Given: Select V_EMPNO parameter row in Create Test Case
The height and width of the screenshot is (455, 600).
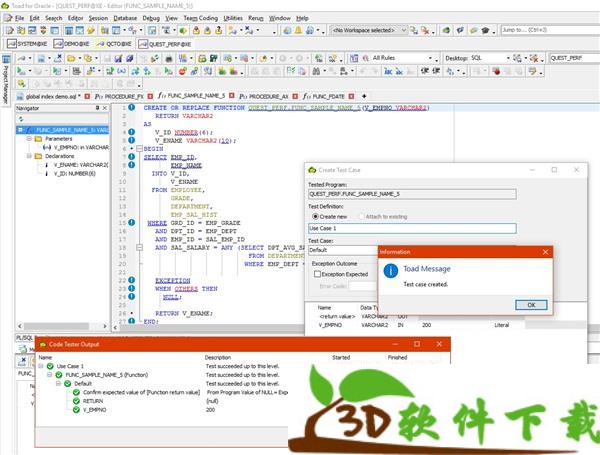Looking at the screenshot, I should coord(446,325).
